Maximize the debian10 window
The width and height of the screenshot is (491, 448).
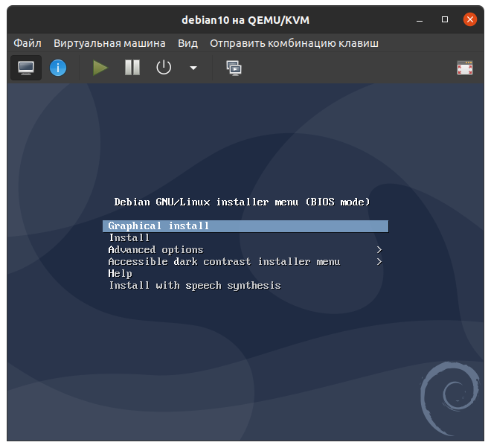pyautogui.click(x=445, y=20)
